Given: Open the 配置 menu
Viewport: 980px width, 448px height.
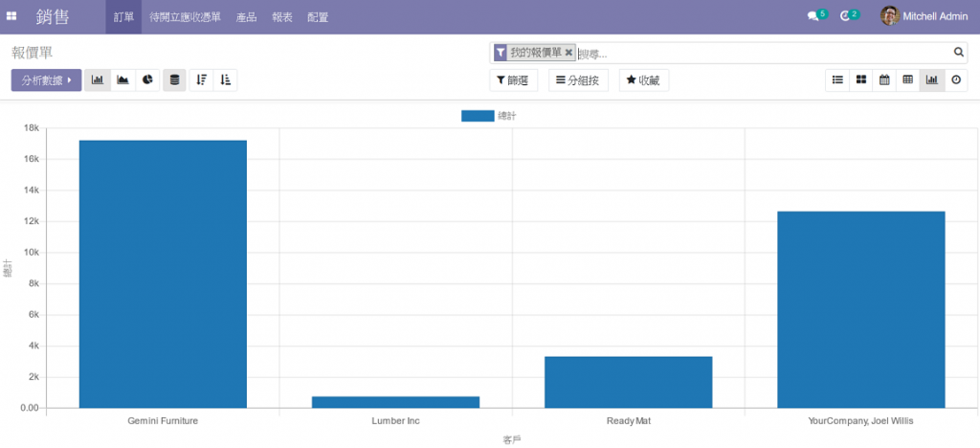Looking at the screenshot, I should [x=318, y=17].
